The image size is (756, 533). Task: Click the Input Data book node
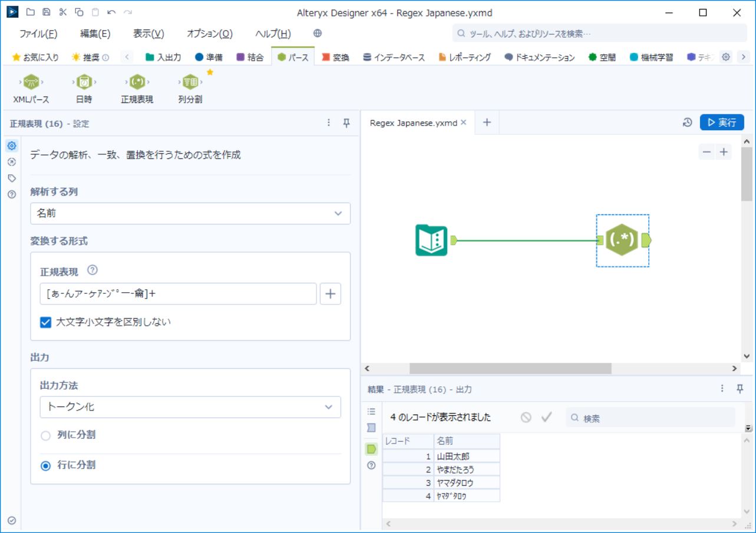pyautogui.click(x=431, y=240)
